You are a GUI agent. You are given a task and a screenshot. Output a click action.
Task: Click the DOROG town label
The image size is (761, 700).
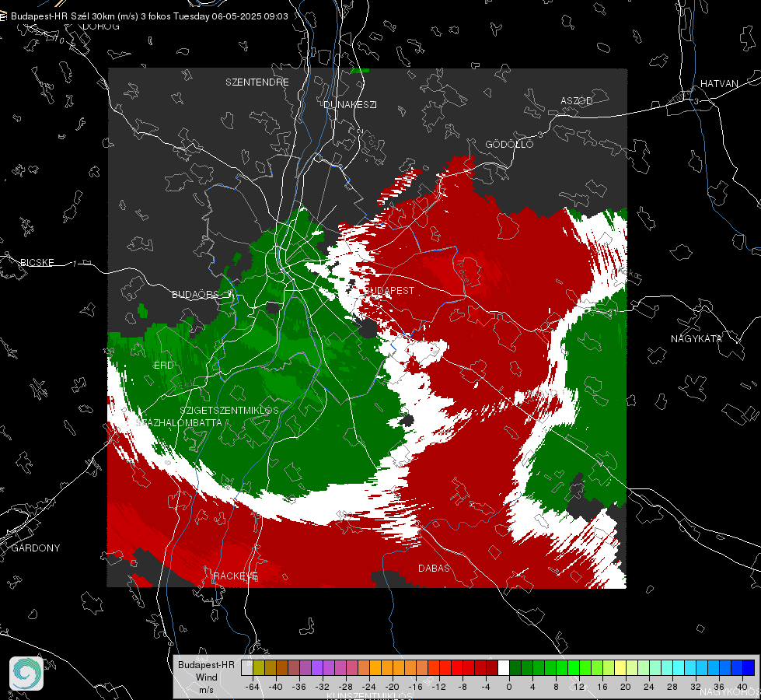pos(101,26)
